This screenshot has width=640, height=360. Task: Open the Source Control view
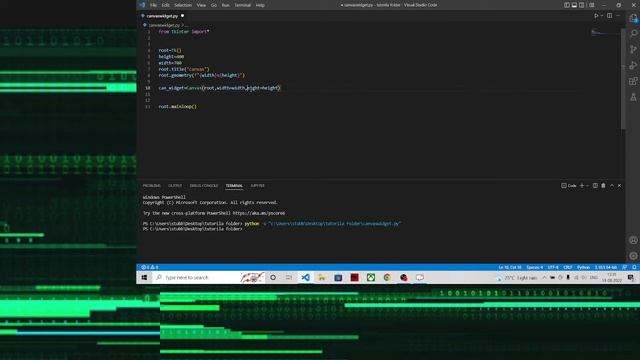[633, 49]
